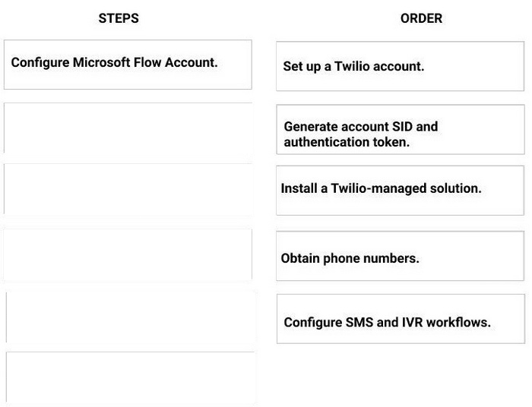Click the third empty box under STEPS
The height and width of the screenshot is (407, 532).
click(128, 189)
